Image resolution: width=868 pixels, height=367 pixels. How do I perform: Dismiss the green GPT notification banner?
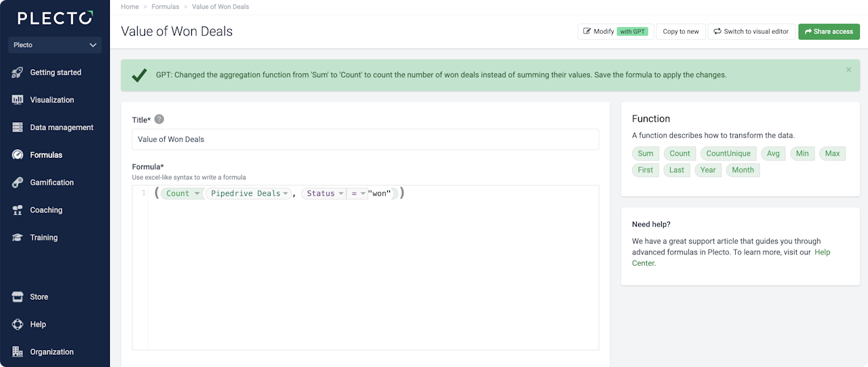tap(848, 69)
